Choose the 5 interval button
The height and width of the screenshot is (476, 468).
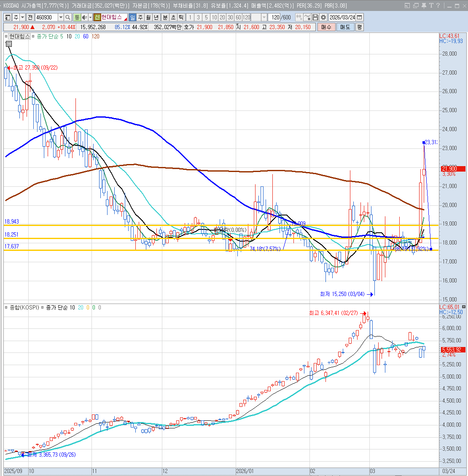coord(206,17)
